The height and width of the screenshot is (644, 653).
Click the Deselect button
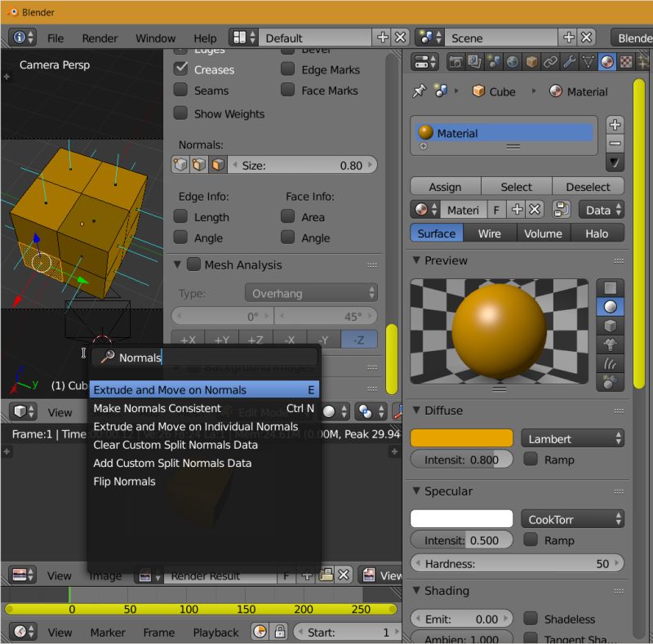tap(588, 186)
